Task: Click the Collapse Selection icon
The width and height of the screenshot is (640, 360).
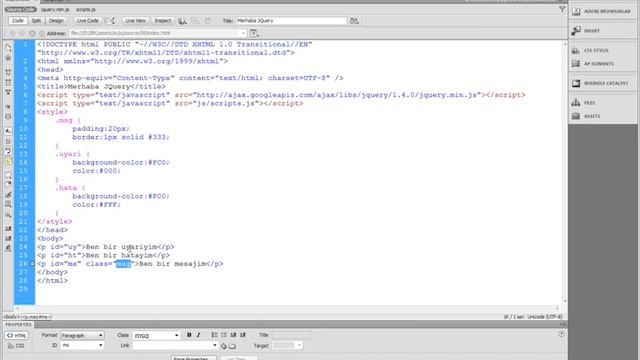Action: point(8,82)
